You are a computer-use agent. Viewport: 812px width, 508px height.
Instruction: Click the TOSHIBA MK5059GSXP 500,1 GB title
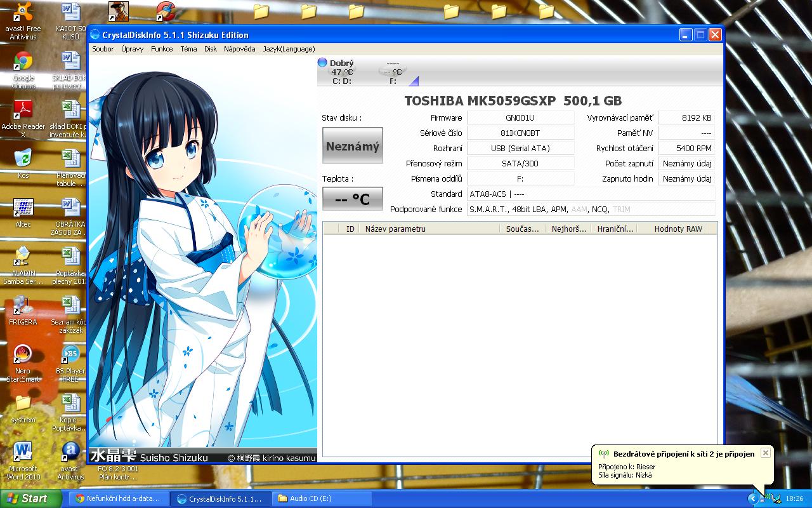513,100
